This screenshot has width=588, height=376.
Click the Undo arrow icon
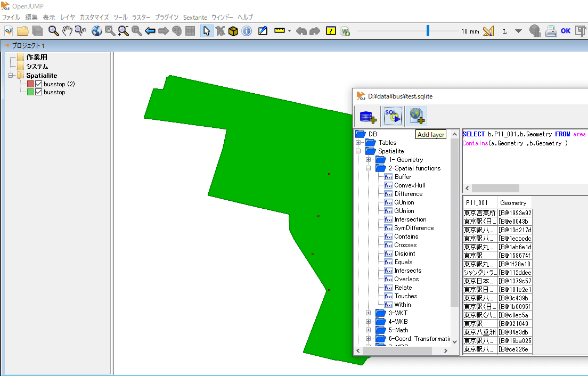click(x=301, y=31)
